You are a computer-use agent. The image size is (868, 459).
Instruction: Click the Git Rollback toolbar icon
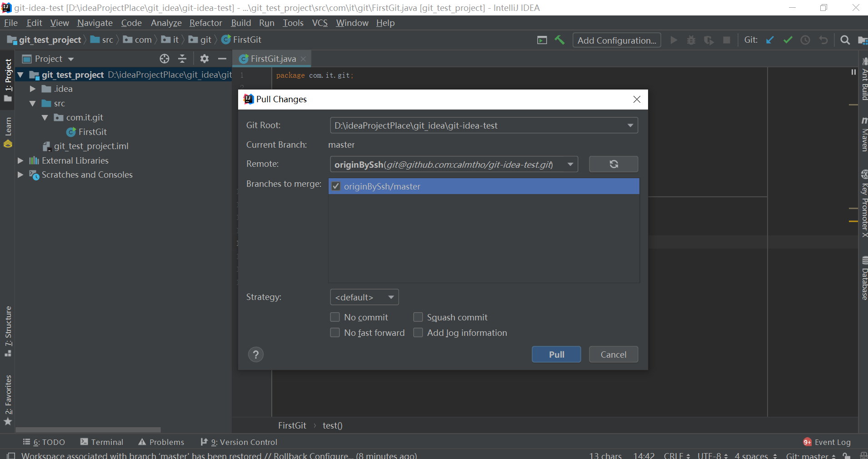pos(823,40)
